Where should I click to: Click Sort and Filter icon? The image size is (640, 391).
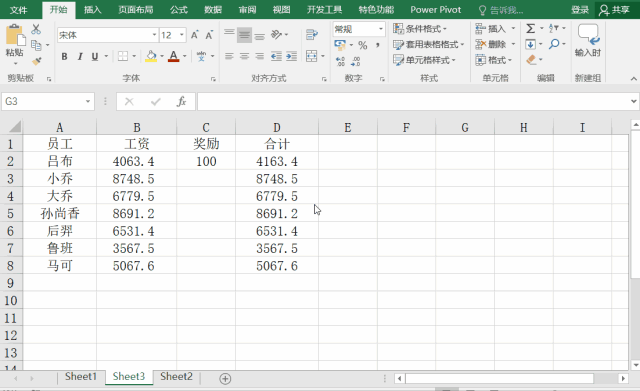[x=553, y=28]
